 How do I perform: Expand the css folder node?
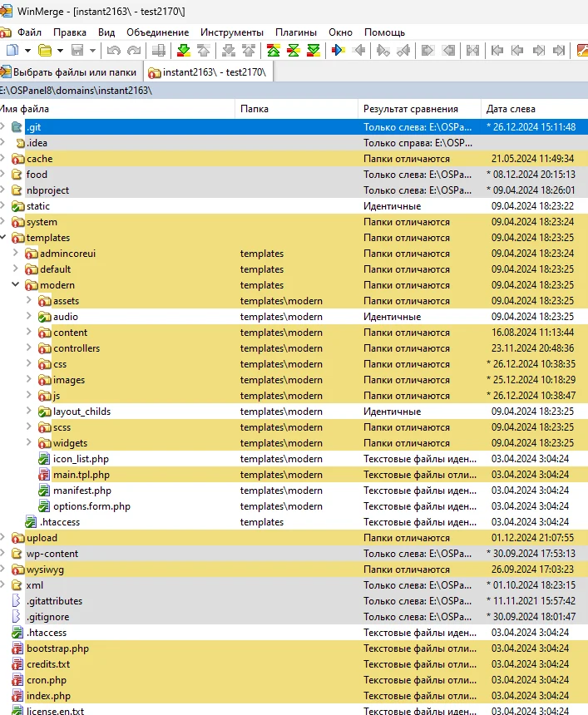[x=29, y=364]
